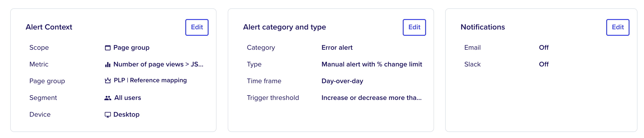The height and width of the screenshot is (138, 644).
Task: Click the truncated Number of page views metric
Action: pyautogui.click(x=158, y=64)
